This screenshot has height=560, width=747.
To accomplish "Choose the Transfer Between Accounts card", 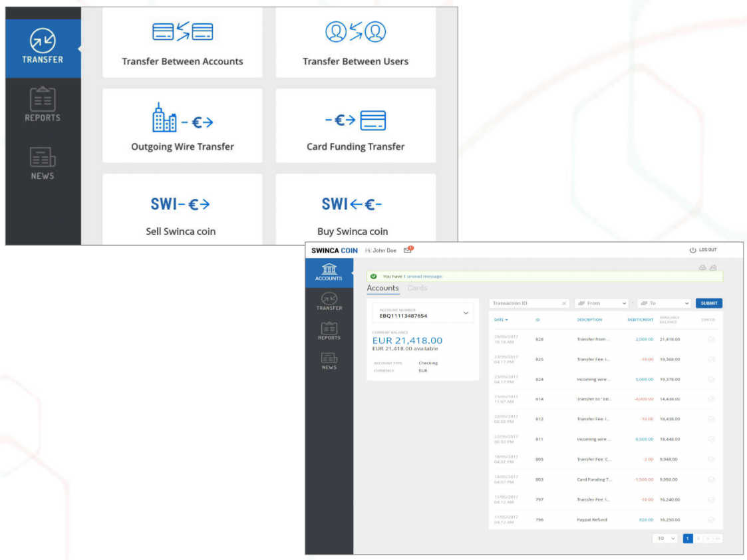I will [x=182, y=43].
